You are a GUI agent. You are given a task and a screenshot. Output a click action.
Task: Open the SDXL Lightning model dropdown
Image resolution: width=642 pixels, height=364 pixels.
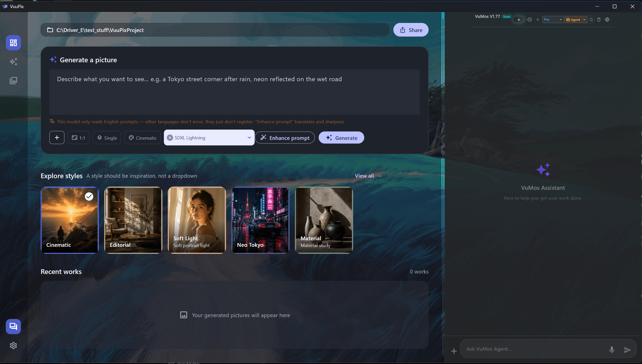[x=209, y=138]
